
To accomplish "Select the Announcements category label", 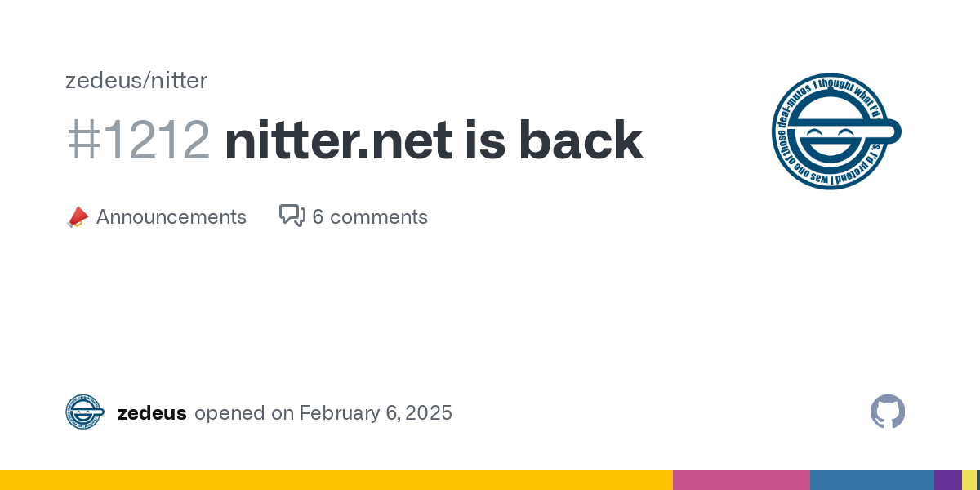I will pyautogui.click(x=171, y=217).
